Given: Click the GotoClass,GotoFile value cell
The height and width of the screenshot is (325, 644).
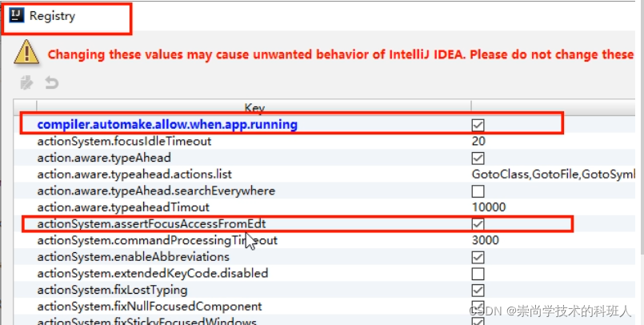Looking at the screenshot, I should (553, 175).
